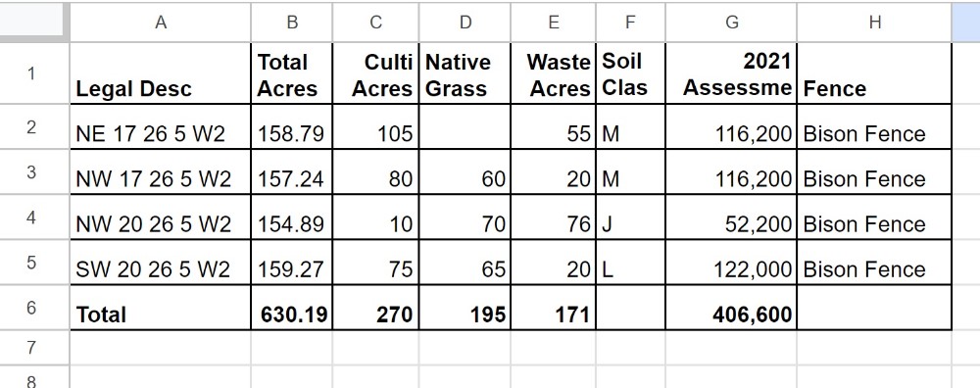
Task: Click the select-all corner box
Action: 34,22
